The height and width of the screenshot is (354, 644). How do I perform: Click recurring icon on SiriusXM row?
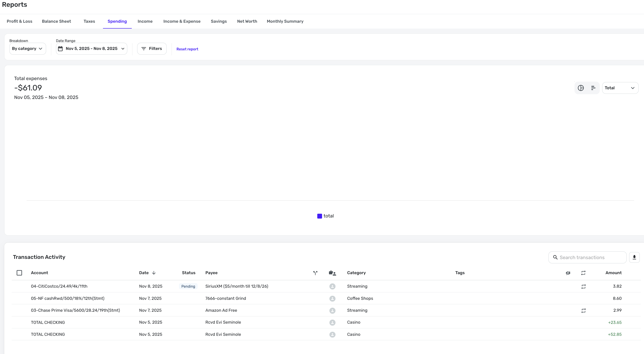coord(583,287)
